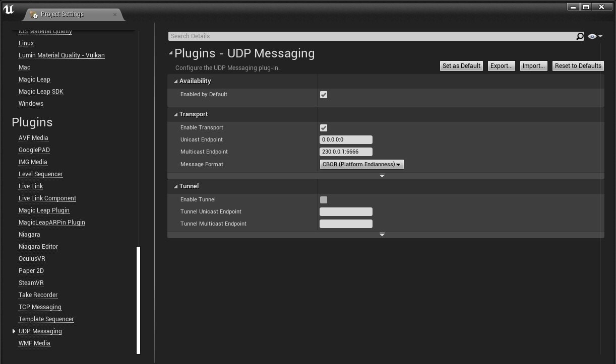Uncheck the Enable Transport checkbox
Image resolution: width=616 pixels, height=364 pixels.
324,128
